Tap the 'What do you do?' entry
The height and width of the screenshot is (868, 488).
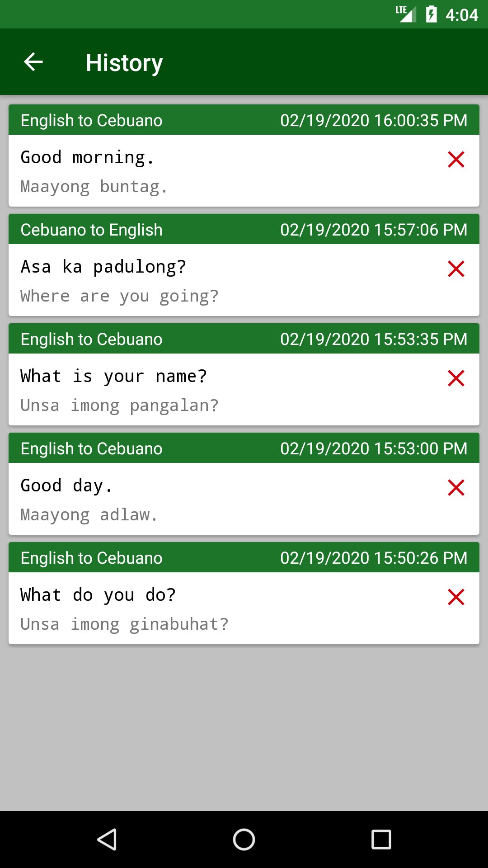(x=98, y=595)
